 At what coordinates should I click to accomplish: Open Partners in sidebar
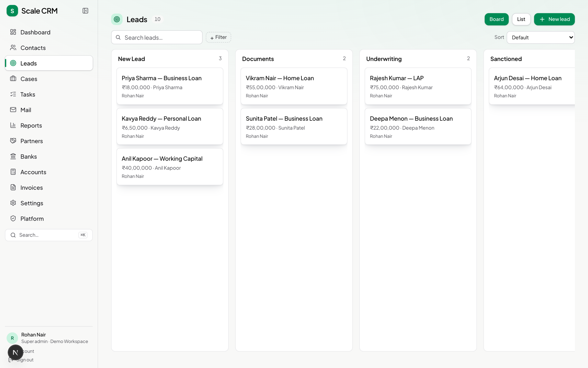49,141
